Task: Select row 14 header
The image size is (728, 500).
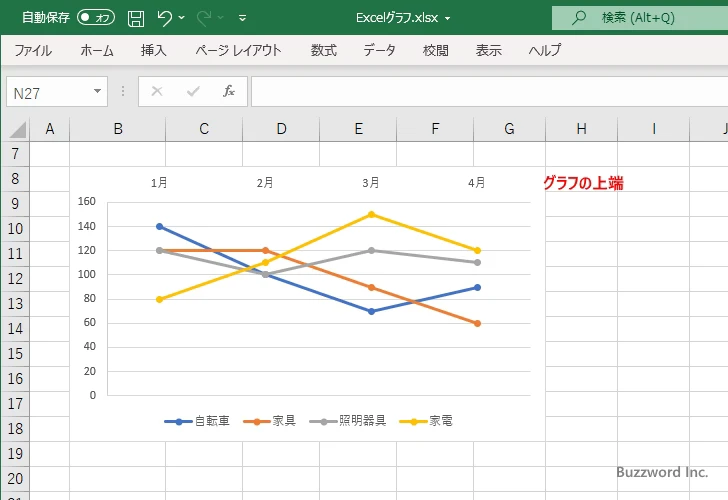Action: pos(15,329)
